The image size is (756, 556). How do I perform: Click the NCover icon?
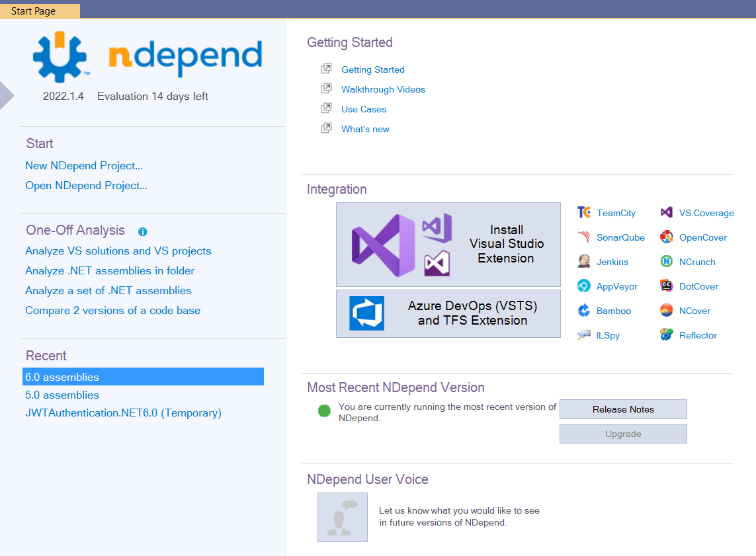(x=666, y=311)
